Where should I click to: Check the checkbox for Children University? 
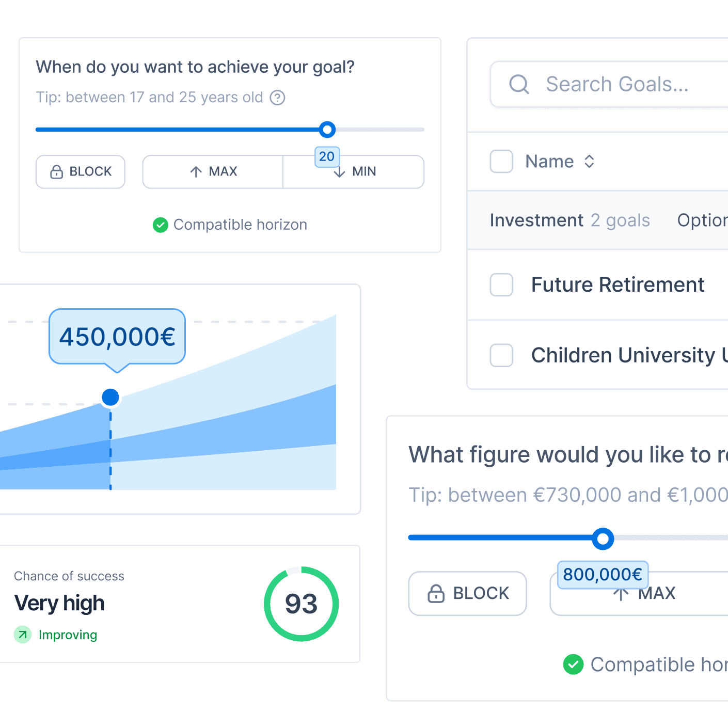click(x=501, y=355)
